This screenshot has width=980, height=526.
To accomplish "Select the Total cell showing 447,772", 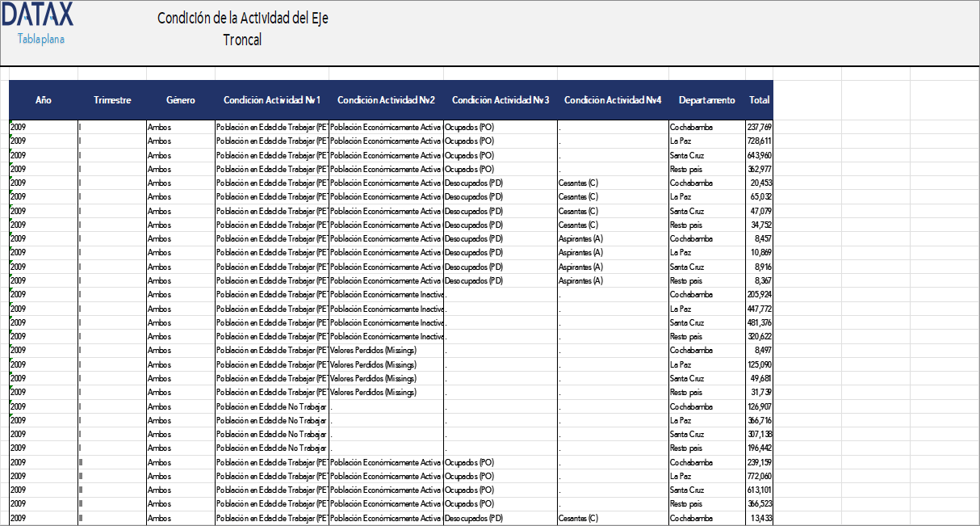I will (760, 309).
